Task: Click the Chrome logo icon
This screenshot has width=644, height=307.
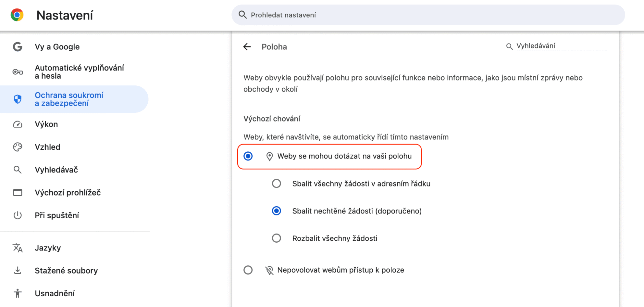Action: click(x=17, y=15)
